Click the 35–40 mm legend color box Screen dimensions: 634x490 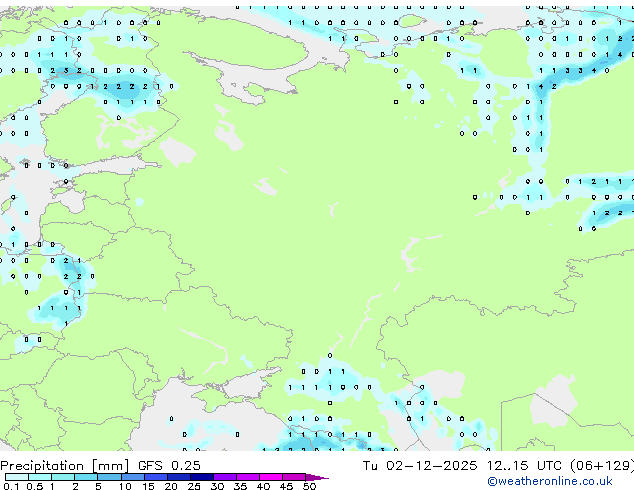point(247,477)
